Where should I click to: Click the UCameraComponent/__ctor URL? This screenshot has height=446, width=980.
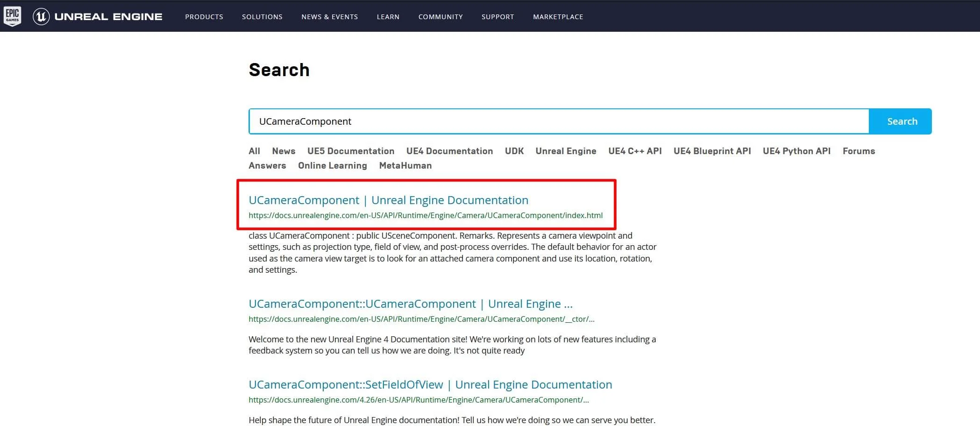point(421,319)
